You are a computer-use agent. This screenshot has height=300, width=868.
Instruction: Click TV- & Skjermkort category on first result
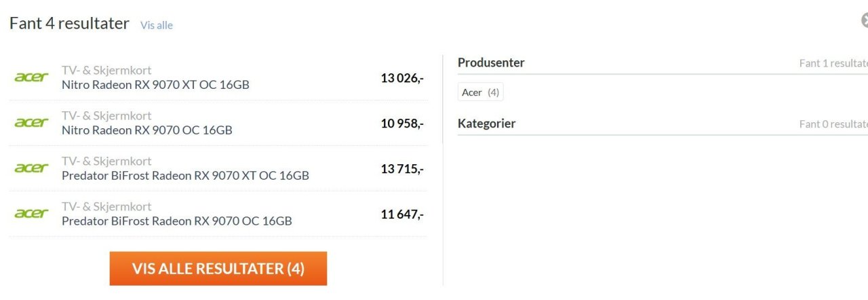(x=106, y=70)
